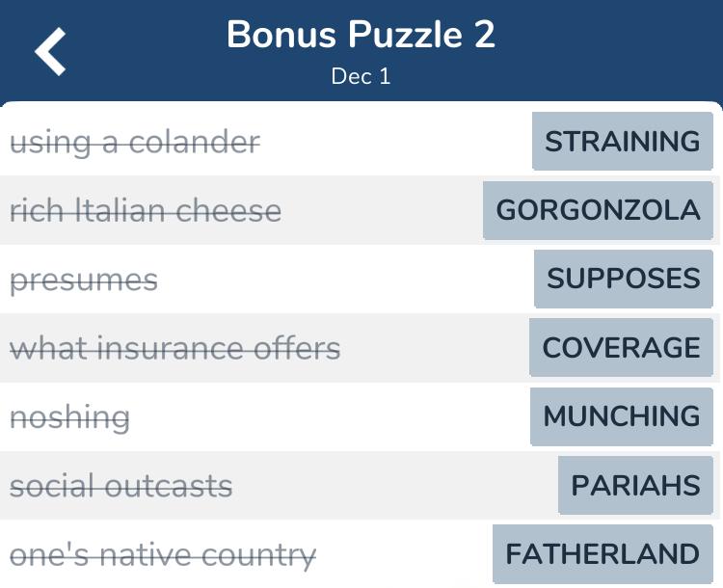The image size is (723, 588).
Task: Click the empty space in the presumes row
Action: [x=346, y=279]
